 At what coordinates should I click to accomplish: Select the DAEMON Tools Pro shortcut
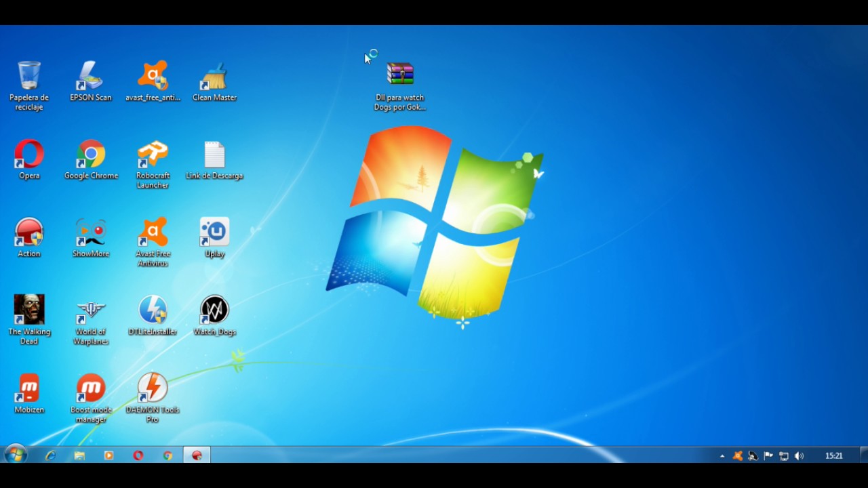point(153,398)
